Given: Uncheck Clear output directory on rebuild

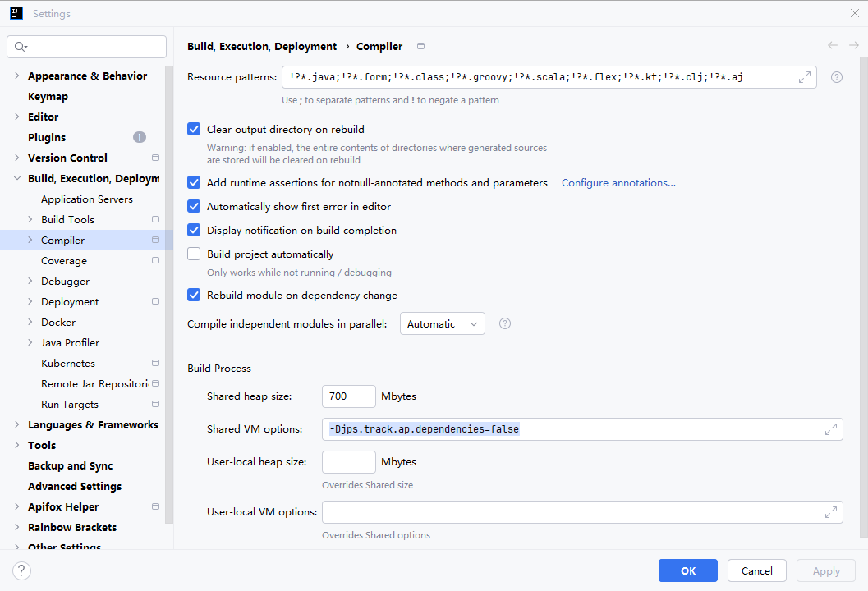Looking at the screenshot, I should 194,129.
